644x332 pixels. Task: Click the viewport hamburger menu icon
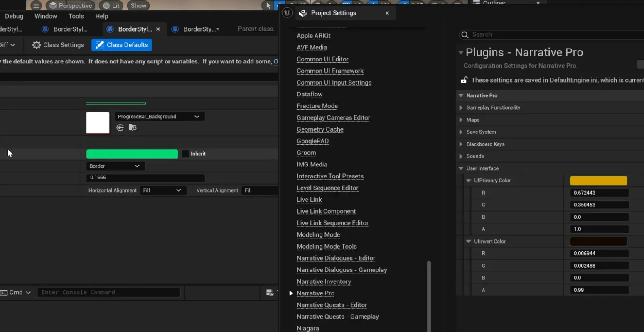pyautogui.click(x=36, y=5)
